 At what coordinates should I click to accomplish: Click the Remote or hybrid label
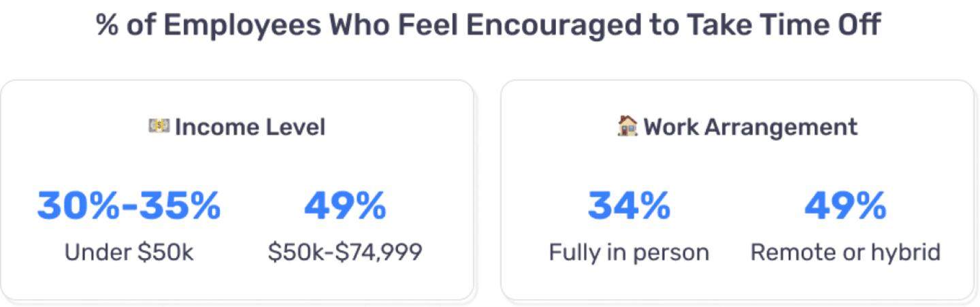pos(845,253)
